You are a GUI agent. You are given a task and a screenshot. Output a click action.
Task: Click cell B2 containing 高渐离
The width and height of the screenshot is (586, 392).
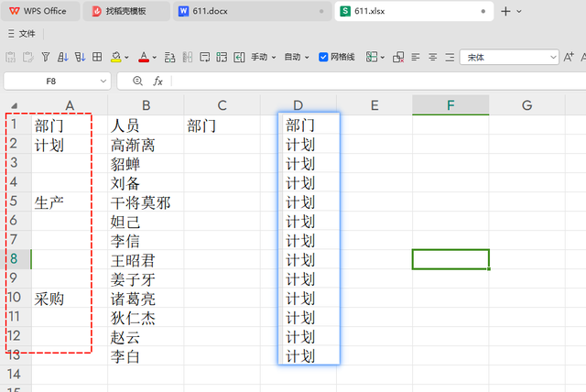146,144
